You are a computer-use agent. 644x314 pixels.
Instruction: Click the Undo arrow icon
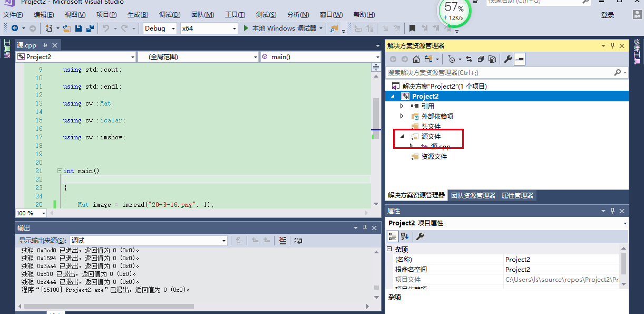(x=106, y=28)
